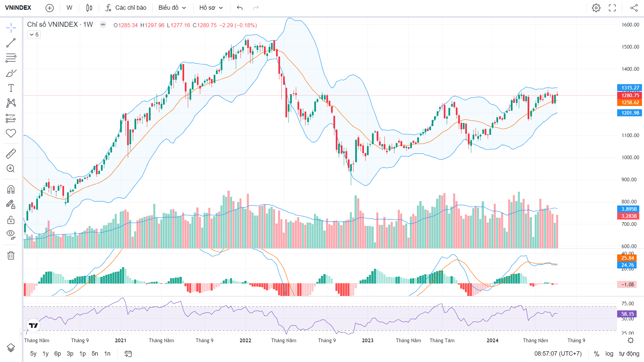Toggle the market status circle indicator
Screen dimensions: 644x362
(x=103, y=24)
